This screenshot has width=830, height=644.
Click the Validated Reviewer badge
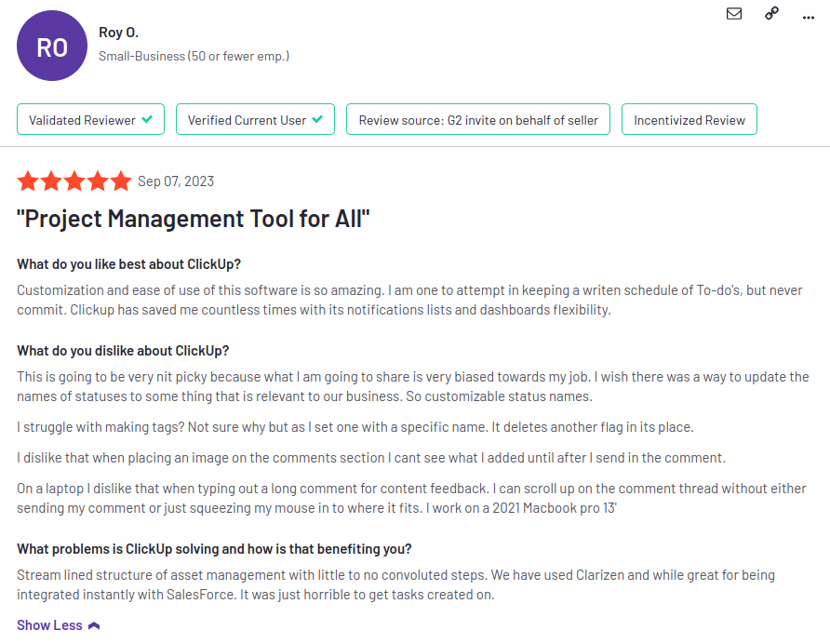tap(90, 120)
